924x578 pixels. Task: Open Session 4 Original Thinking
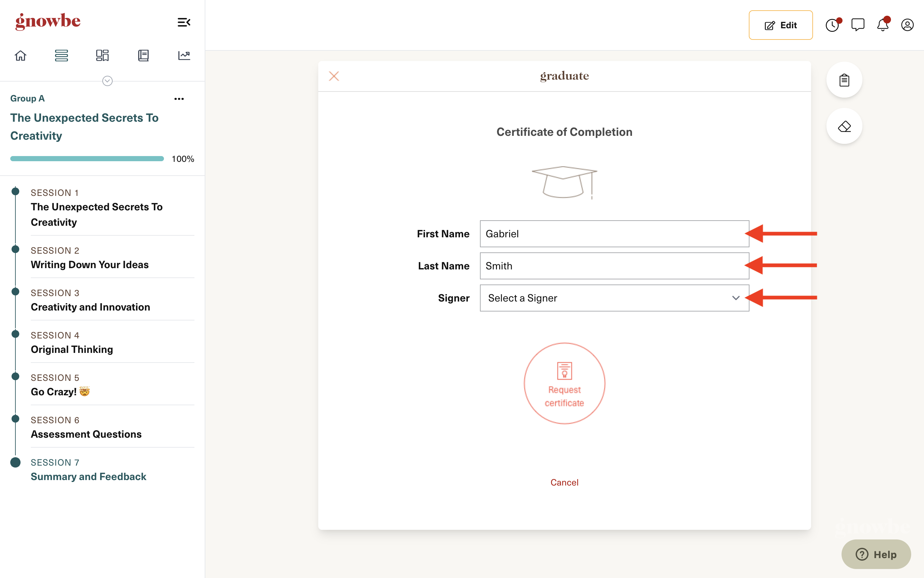[112, 343]
